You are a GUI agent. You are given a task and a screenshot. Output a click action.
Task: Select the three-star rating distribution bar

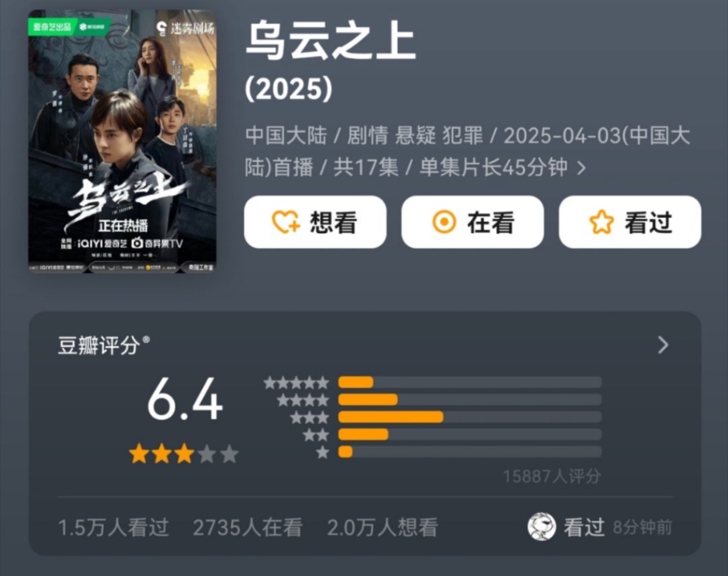click(x=470, y=417)
